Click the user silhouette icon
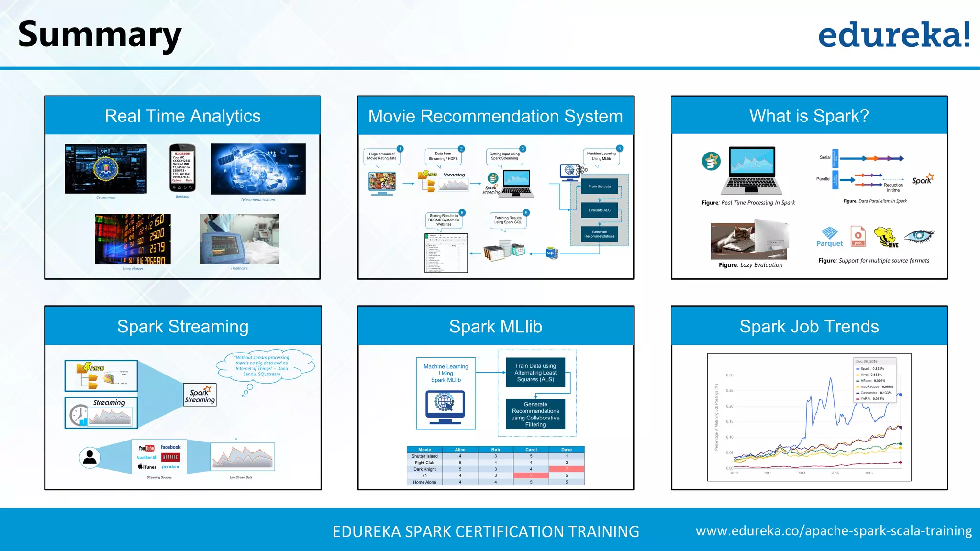This screenshot has height=551, width=980. [89, 458]
